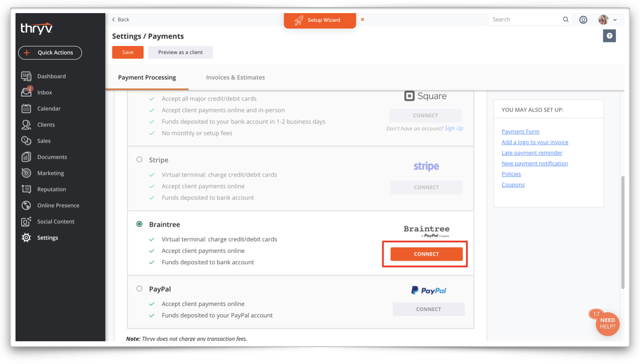Expand the user profile dropdown arrow
Viewport: 640px width, 364px height.
click(615, 20)
